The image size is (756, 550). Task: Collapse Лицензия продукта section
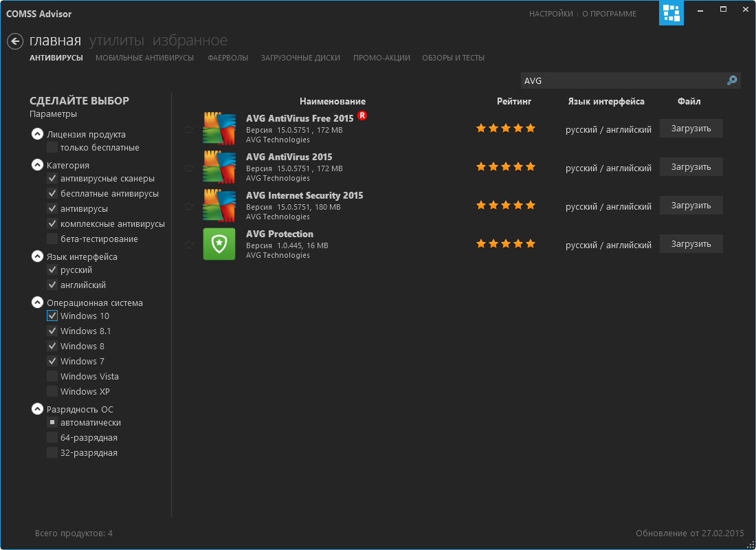pyautogui.click(x=37, y=133)
